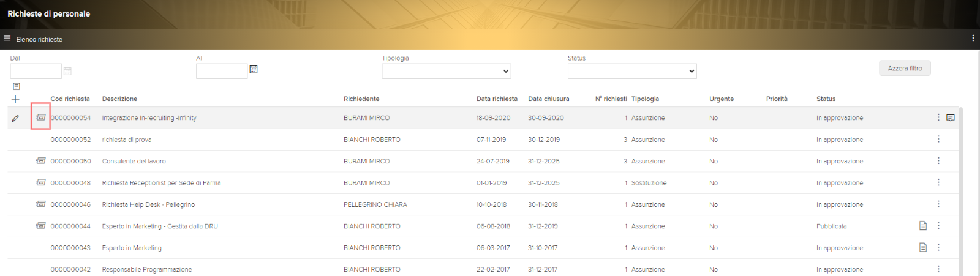
Task: Select the row code 0000000052
Action: point(70,140)
